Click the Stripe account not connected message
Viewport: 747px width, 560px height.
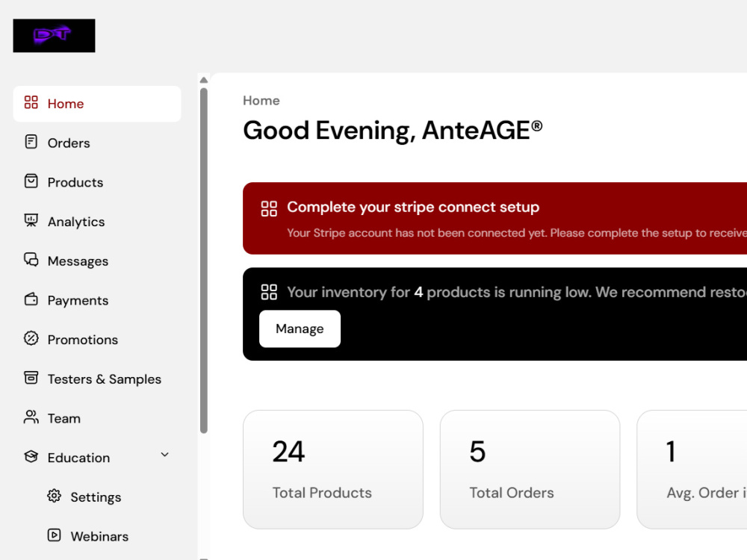pyautogui.click(x=517, y=233)
